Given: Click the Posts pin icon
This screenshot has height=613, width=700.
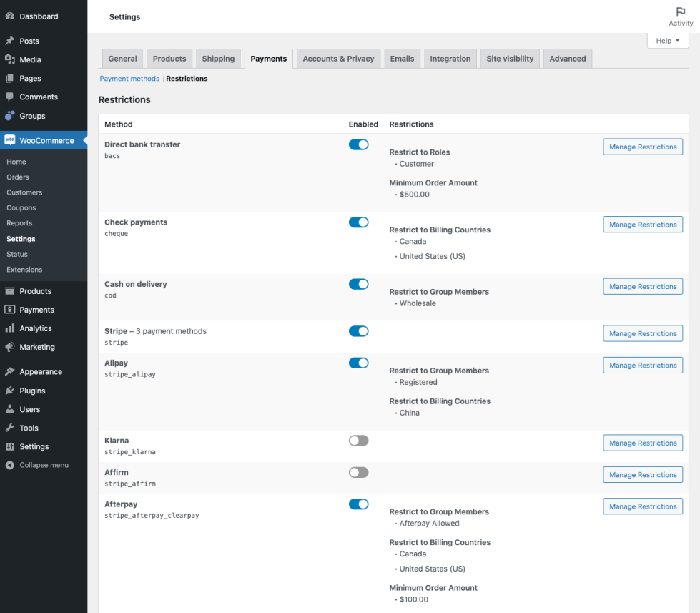Looking at the screenshot, I should click(10, 41).
